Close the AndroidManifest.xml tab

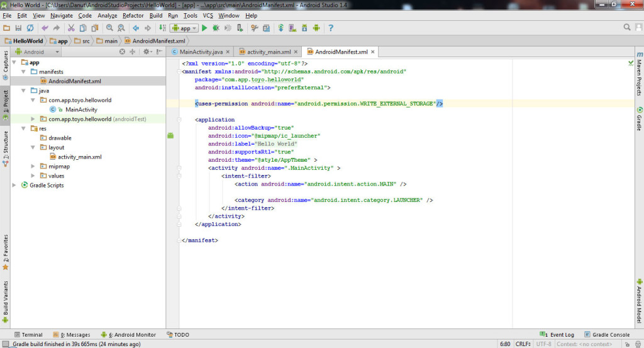(372, 52)
